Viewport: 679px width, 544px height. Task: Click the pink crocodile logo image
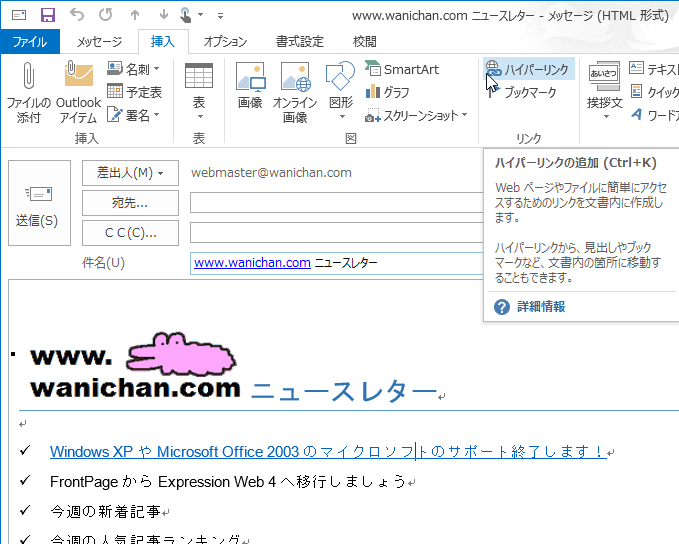pyautogui.click(x=181, y=353)
